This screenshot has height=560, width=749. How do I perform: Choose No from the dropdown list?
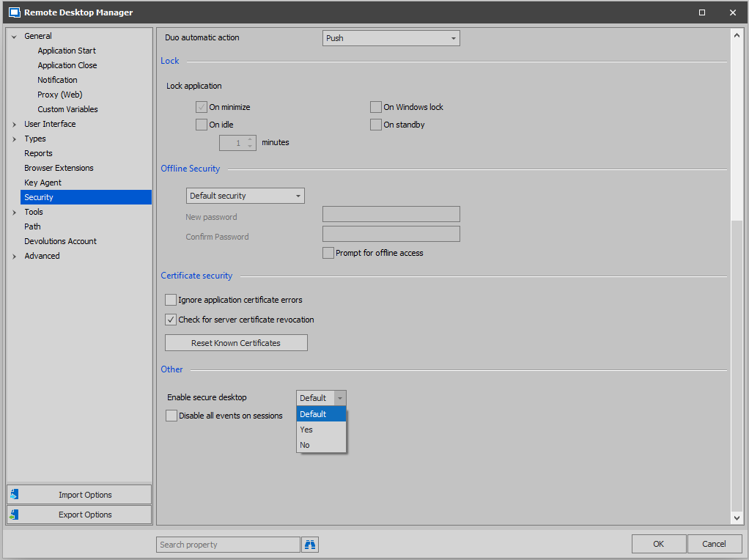[x=305, y=445]
